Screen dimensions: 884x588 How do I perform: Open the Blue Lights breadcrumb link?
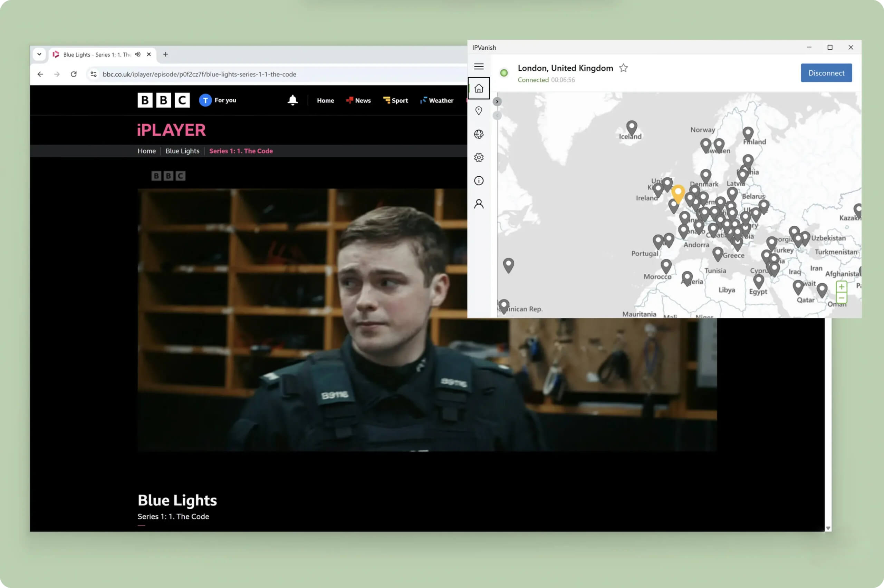coord(182,151)
